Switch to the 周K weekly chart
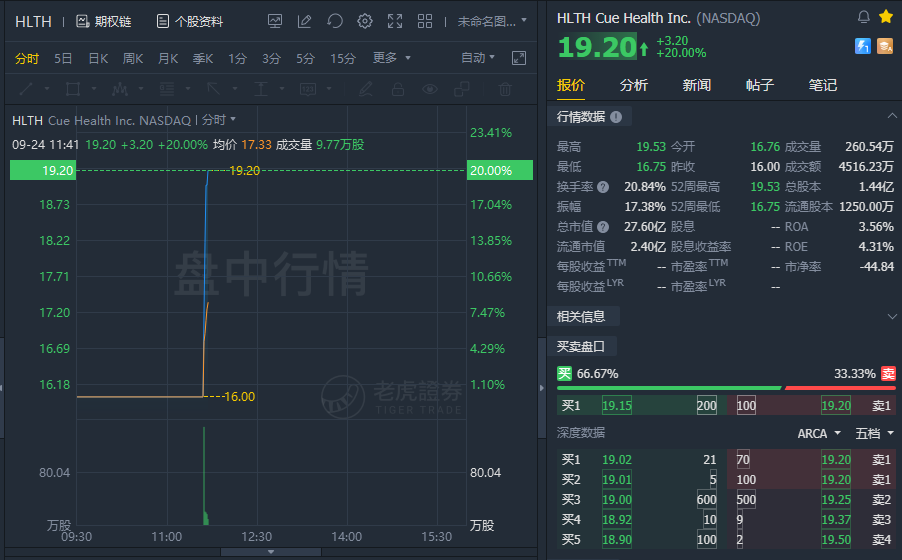Image resolution: width=902 pixels, height=560 pixels. (133, 59)
